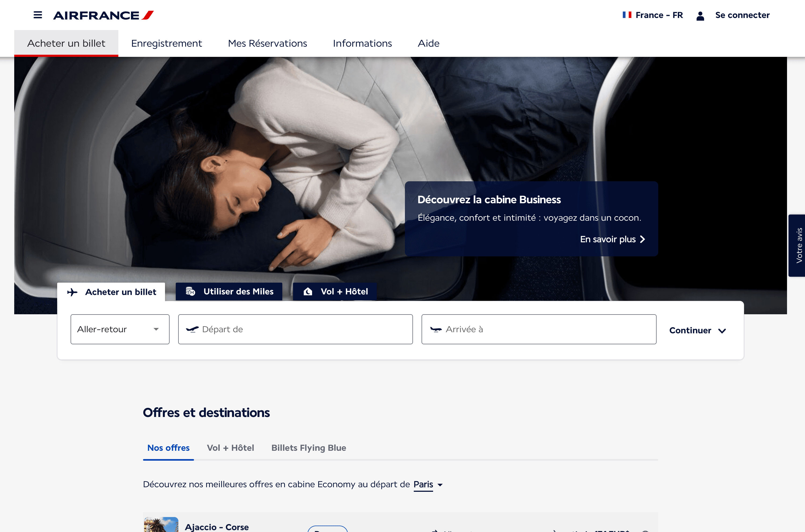Viewport: 805px width, 532px height.
Task: Click the Miles coins icon
Action: coord(191,291)
